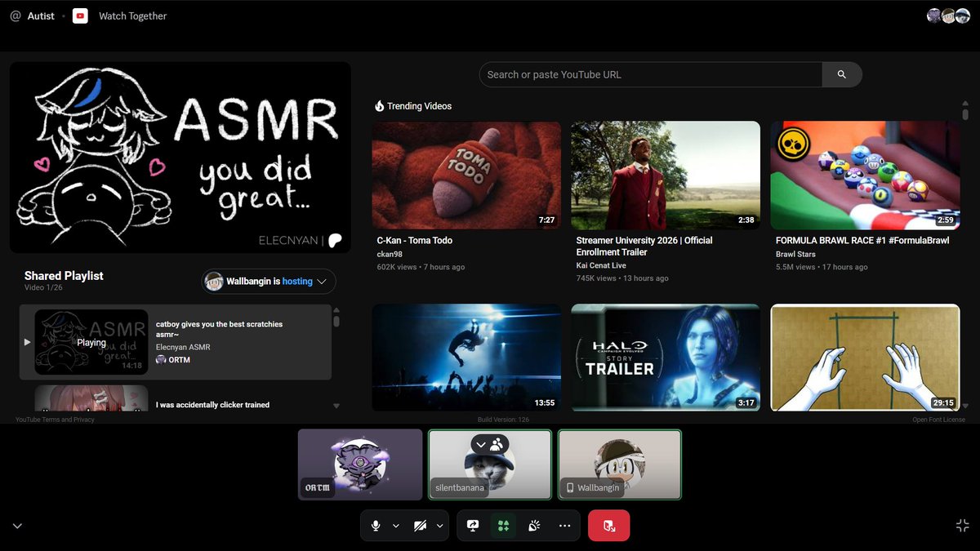Select the Wallbangin participant tile
Image resolution: width=980 pixels, height=551 pixels.
click(x=619, y=464)
